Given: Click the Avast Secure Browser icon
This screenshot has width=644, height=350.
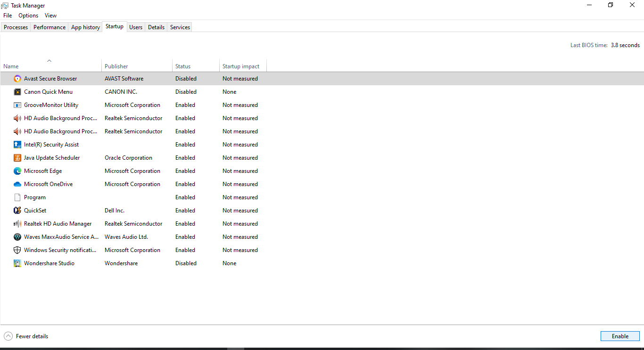Looking at the screenshot, I should tap(17, 79).
